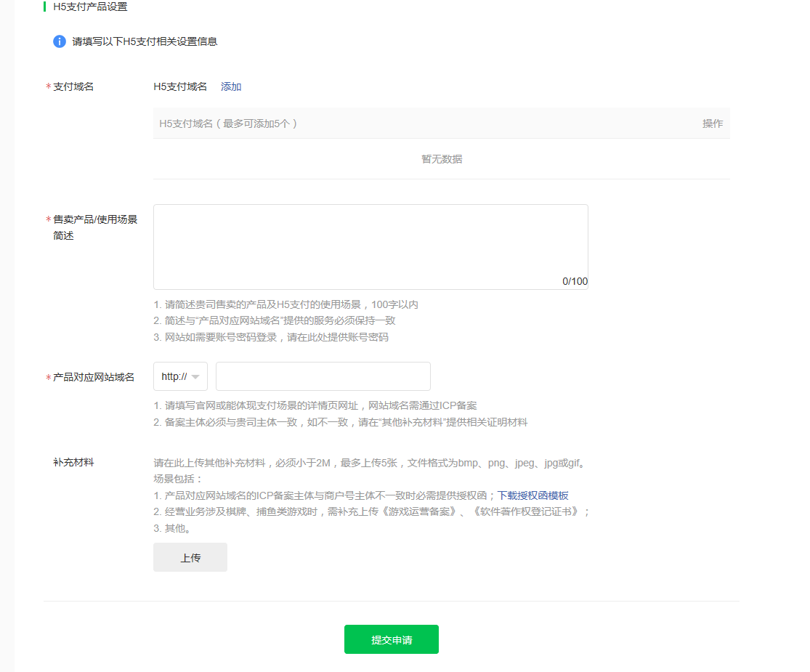This screenshot has height=672, width=810.
Task: Click the 暂无数据 empty data row
Action: pos(441,158)
